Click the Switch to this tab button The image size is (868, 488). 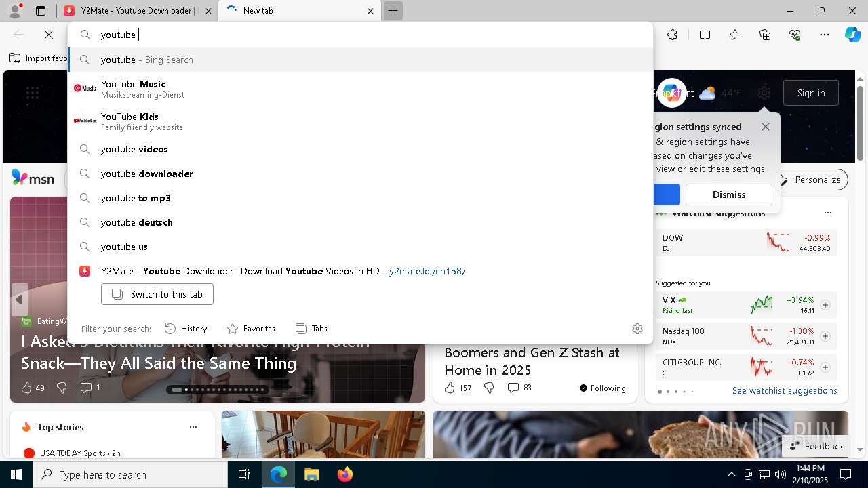[157, 294]
